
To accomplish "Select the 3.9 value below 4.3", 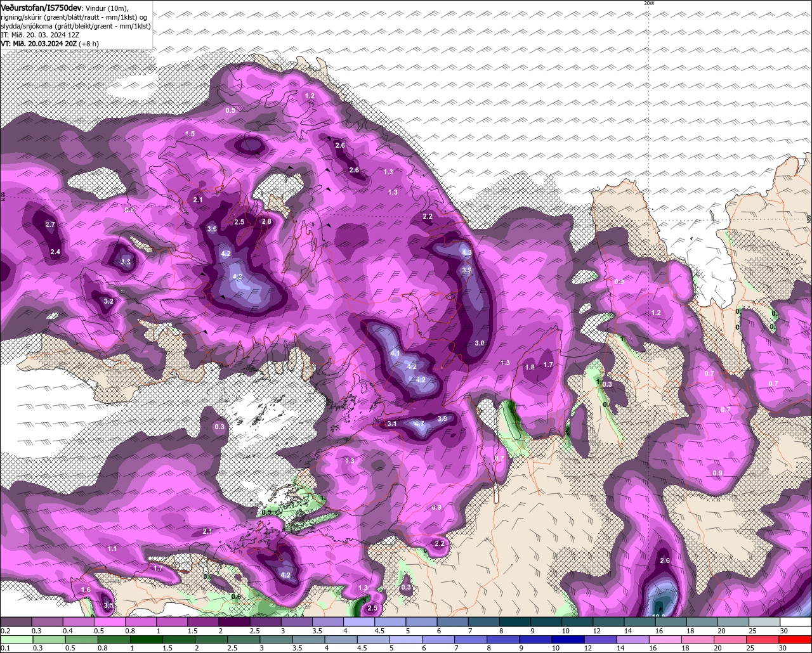I will [466, 270].
